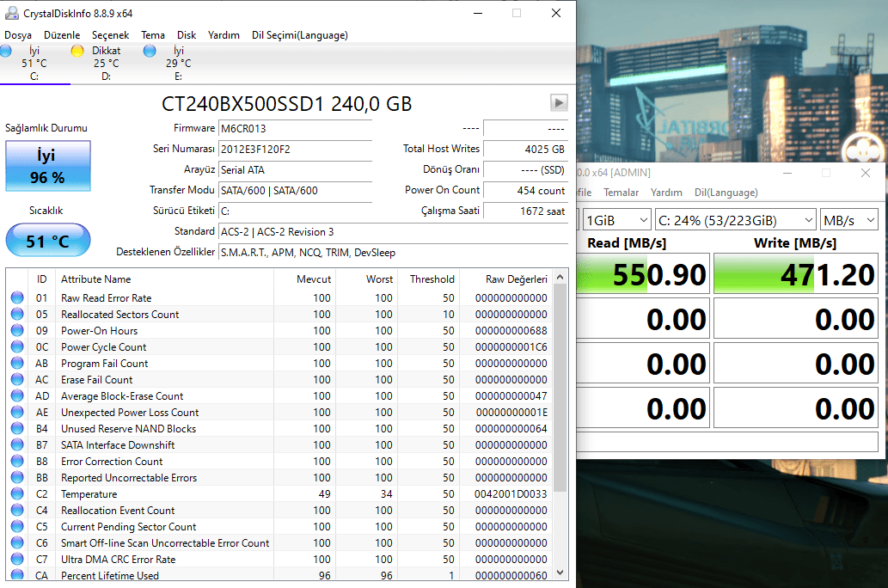Click status orb of Reported Uncorrectable Errors

(17, 478)
